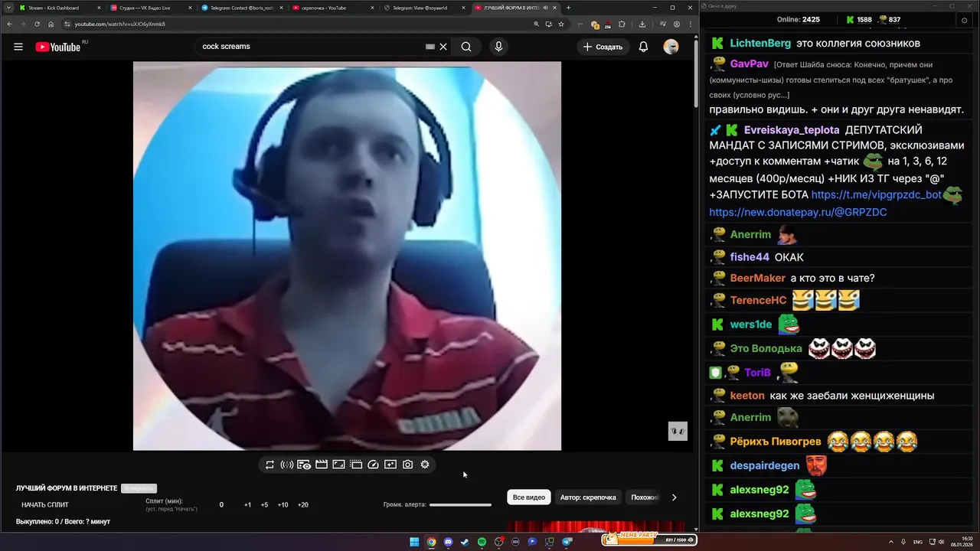Click username BeerMaker in chat
Screen dimensions: 980x551
pos(758,279)
